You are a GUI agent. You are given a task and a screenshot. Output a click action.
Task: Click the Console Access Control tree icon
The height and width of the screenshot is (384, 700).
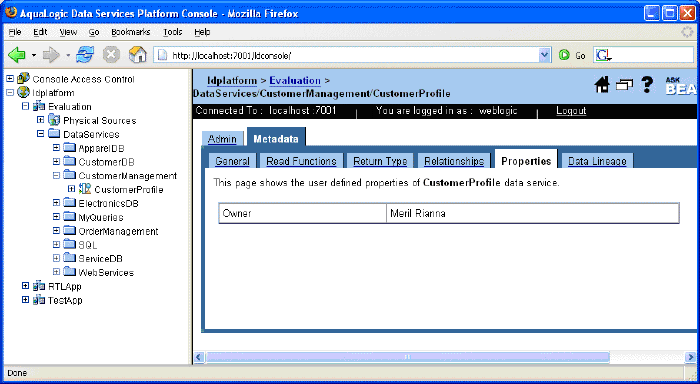tap(23, 79)
